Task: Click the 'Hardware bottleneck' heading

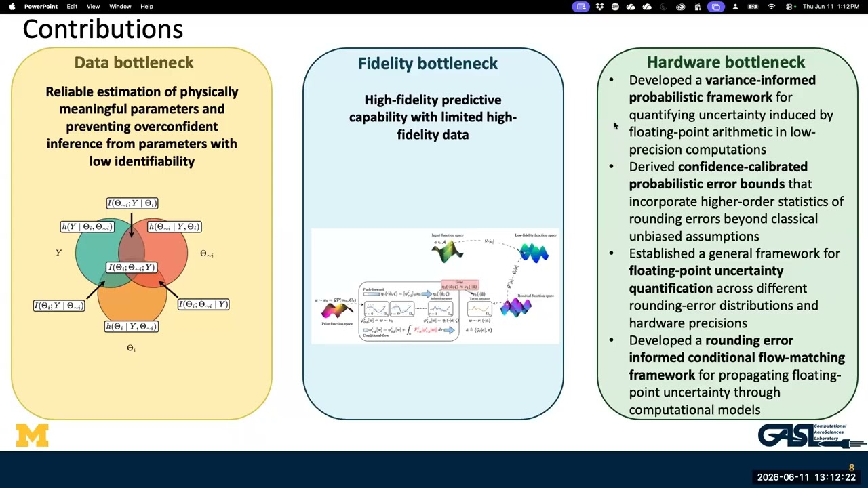Action: [726, 62]
